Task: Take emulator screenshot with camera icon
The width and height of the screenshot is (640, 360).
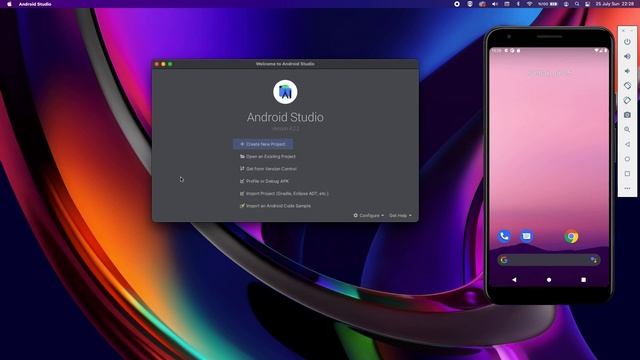Action: click(x=627, y=115)
